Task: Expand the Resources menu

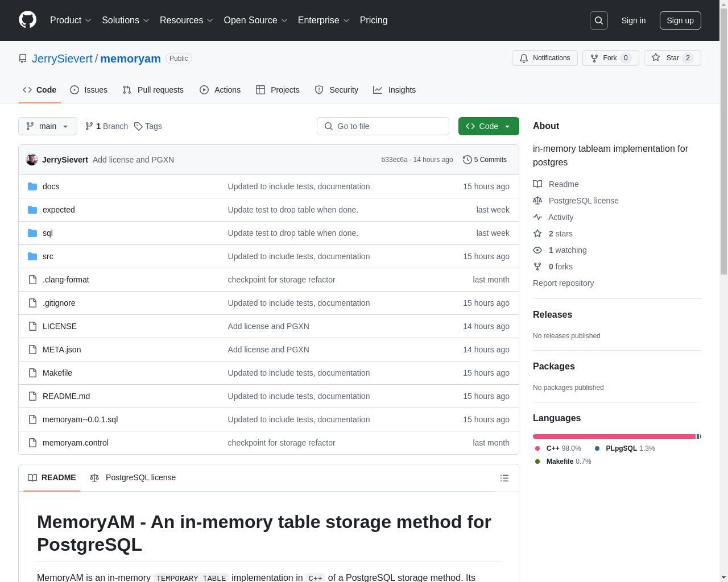Action: 187,20
